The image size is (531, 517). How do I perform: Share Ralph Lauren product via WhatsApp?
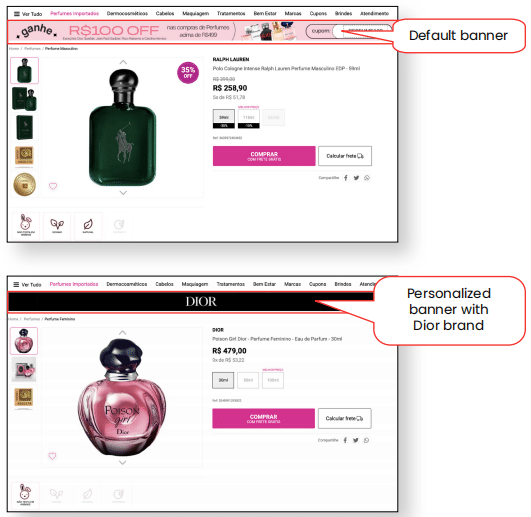pyautogui.click(x=367, y=178)
